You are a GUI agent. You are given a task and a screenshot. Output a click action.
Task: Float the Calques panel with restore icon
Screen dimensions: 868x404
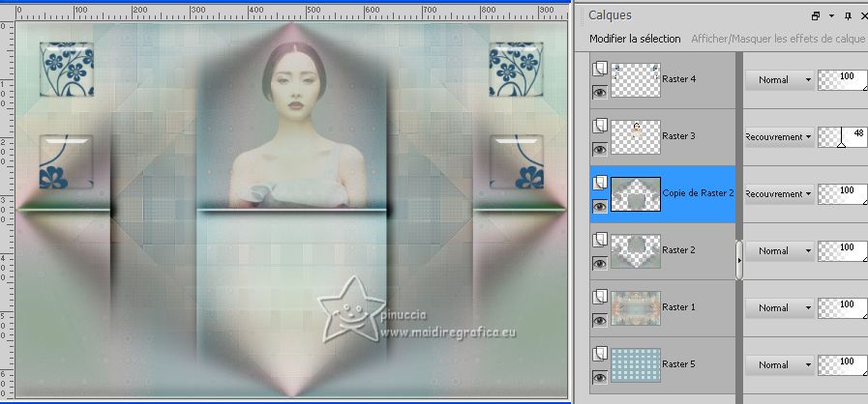pyautogui.click(x=816, y=16)
